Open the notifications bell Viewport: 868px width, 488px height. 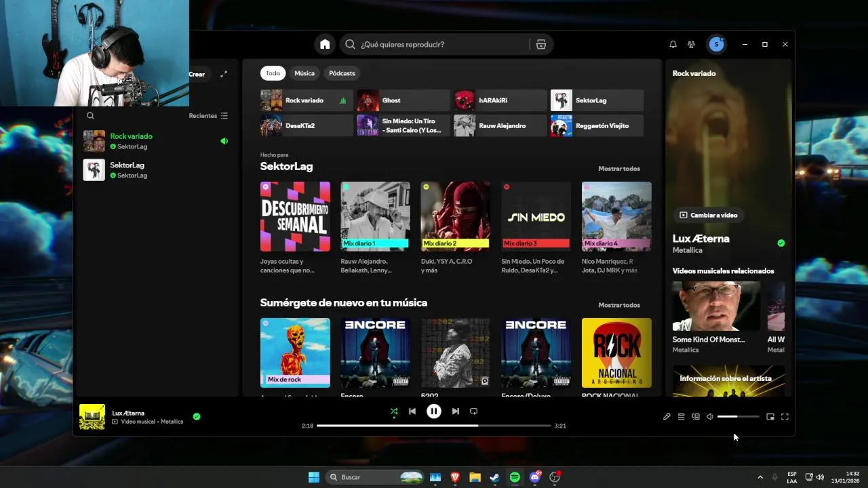click(x=673, y=44)
